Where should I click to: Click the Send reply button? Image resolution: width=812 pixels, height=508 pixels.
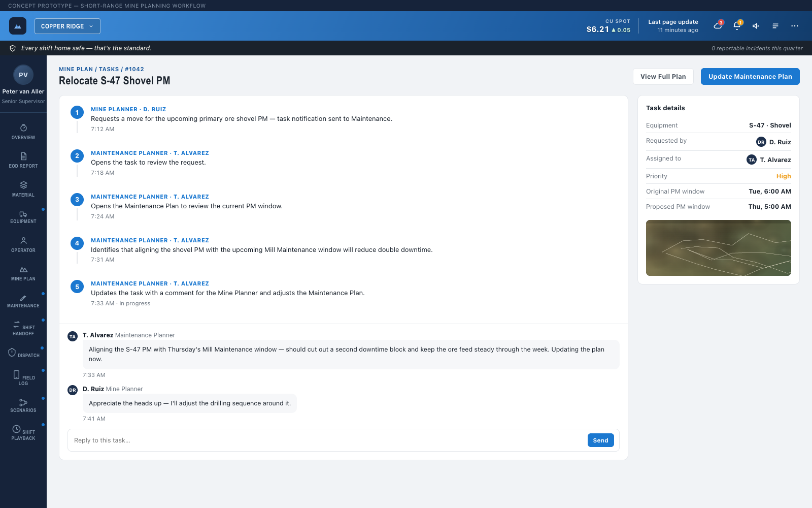tap(600, 440)
